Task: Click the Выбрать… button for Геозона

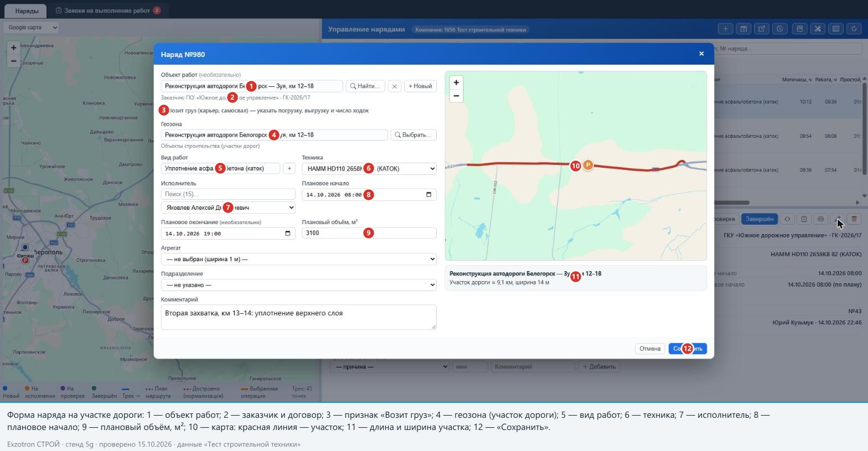Action: pyautogui.click(x=414, y=135)
